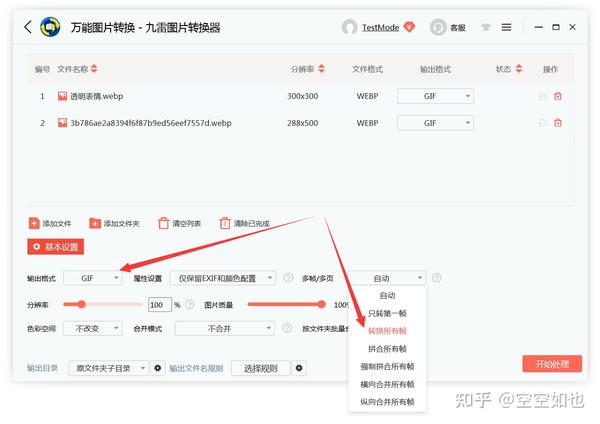The width and height of the screenshot is (600, 424).
Task: Sort by 分辨率 using sort arrows
Action: click(321, 69)
